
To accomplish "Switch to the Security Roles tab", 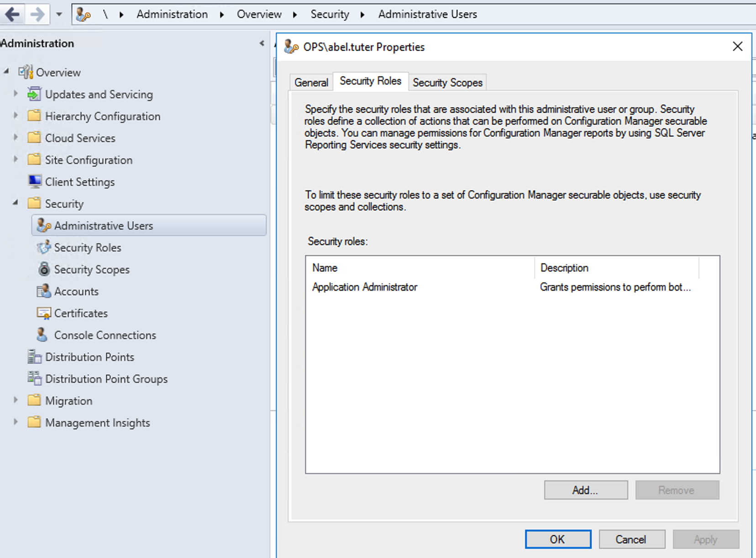I will click(x=370, y=81).
